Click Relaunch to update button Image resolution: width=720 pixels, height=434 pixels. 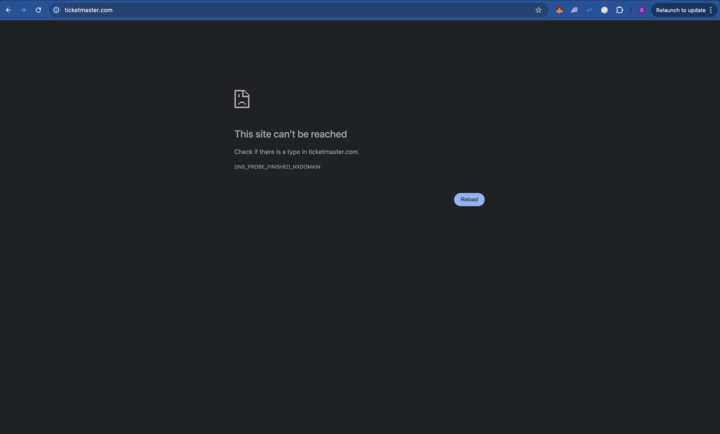pos(680,10)
